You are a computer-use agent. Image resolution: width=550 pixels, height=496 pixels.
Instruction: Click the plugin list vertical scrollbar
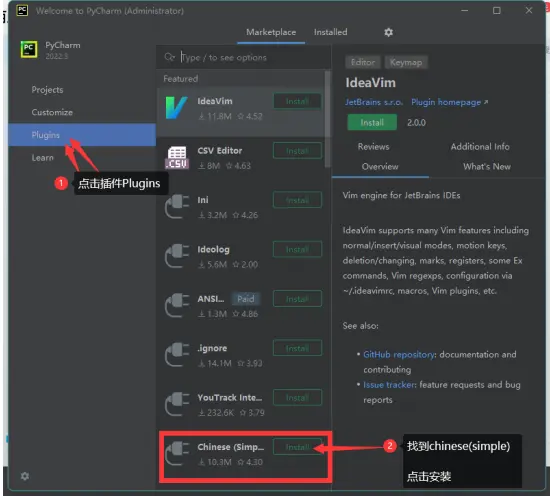[x=327, y=119]
